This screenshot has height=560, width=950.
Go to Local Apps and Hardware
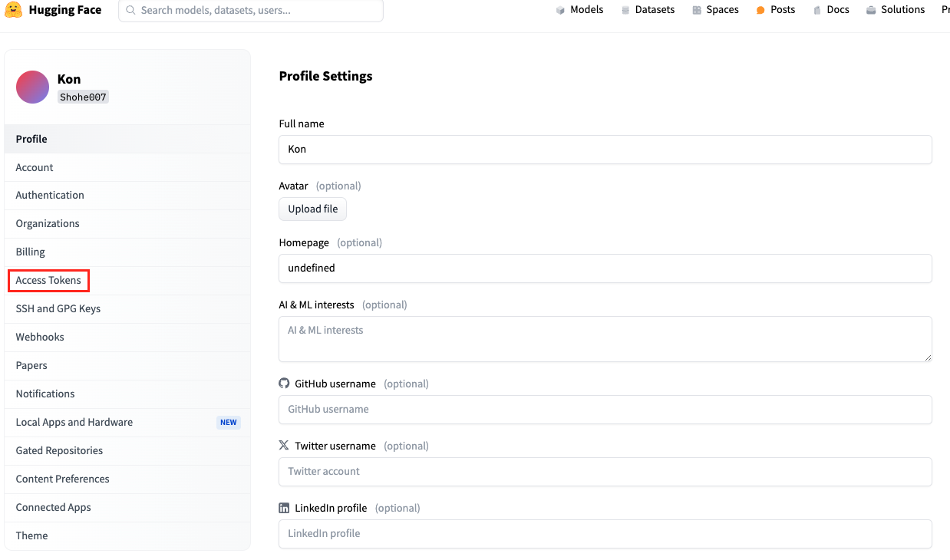point(74,422)
